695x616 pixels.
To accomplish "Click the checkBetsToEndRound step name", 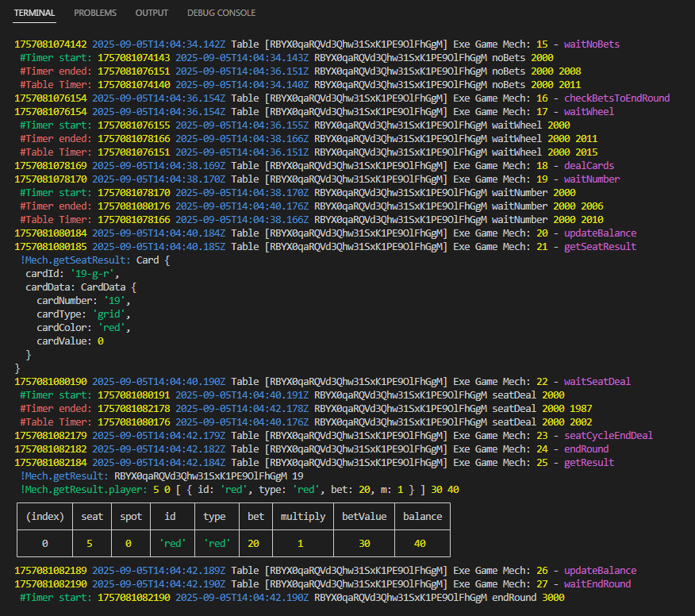I will [x=616, y=98].
